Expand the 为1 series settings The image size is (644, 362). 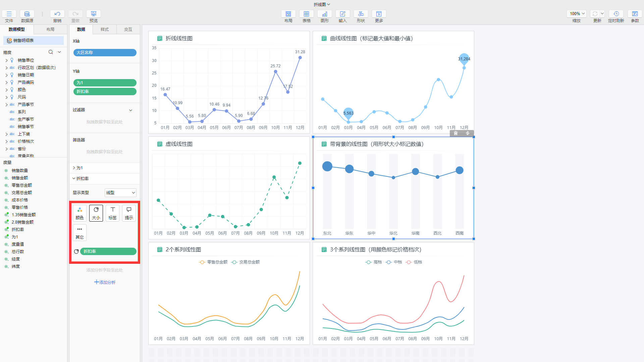(74, 168)
